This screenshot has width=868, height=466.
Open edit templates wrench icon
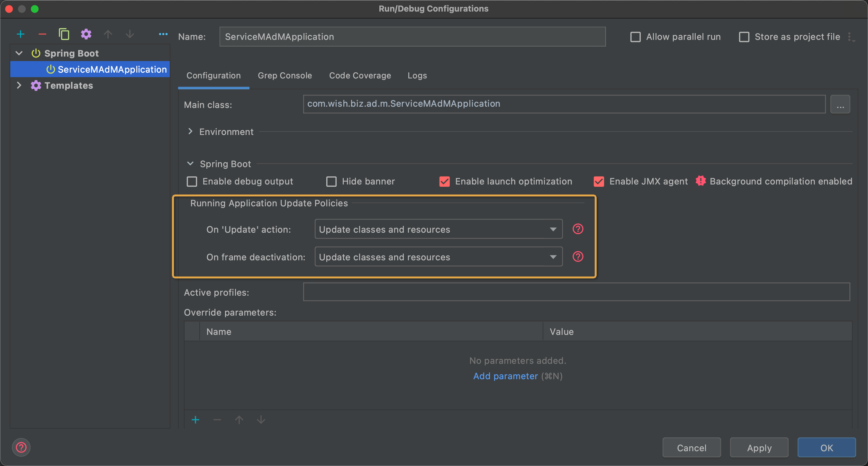tap(86, 34)
